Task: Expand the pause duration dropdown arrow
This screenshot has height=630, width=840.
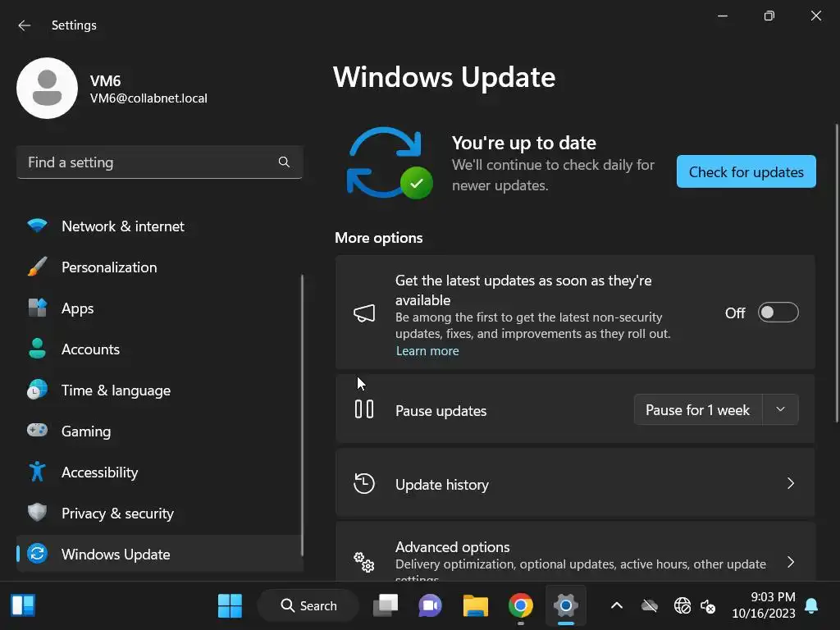Action: pos(781,410)
